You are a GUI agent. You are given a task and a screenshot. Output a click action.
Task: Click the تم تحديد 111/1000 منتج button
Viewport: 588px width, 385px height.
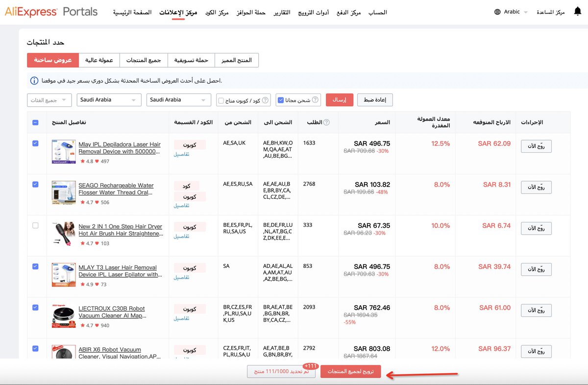click(x=281, y=372)
